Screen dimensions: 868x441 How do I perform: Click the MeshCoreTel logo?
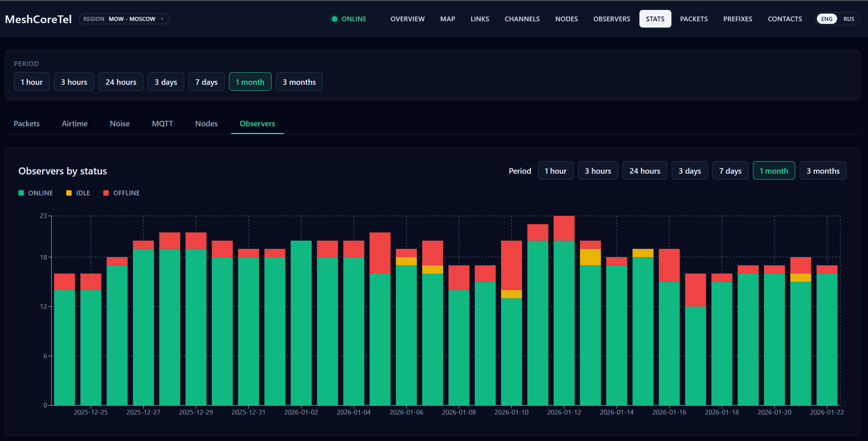tap(38, 19)
